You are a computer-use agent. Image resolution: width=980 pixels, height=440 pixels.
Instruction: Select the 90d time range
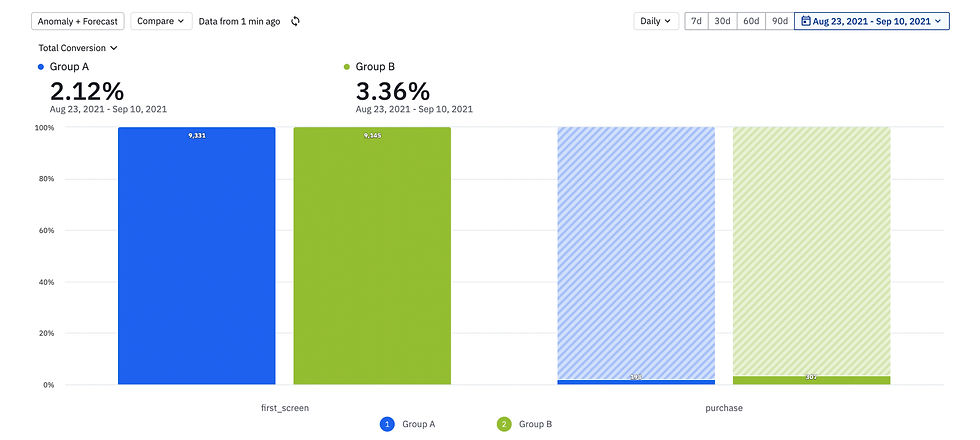coord(780,21)
